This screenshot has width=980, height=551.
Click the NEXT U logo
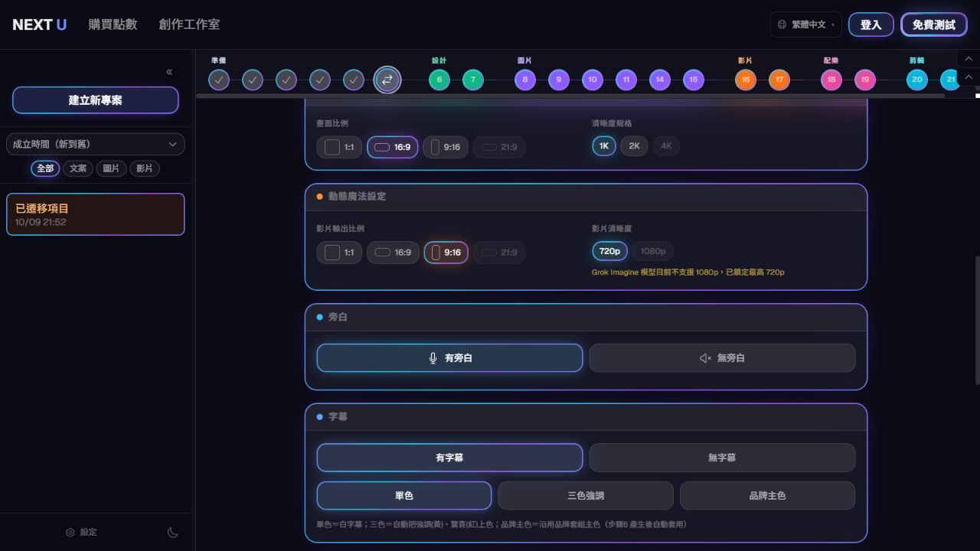(x=40, y=24)
